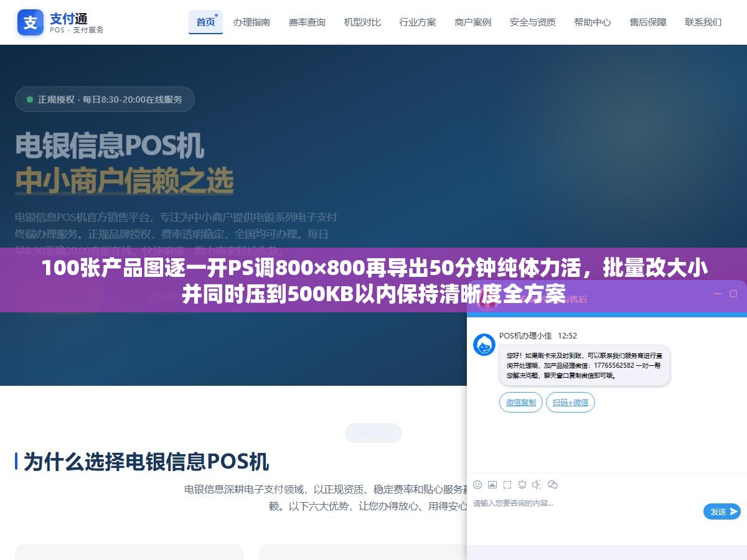Click the 12:52 message timestamp
Screen dimensions: 747x560
(567, 335)
